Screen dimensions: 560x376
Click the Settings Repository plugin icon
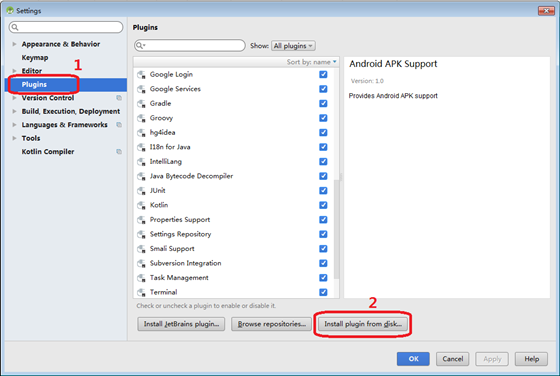coord(141,234)
